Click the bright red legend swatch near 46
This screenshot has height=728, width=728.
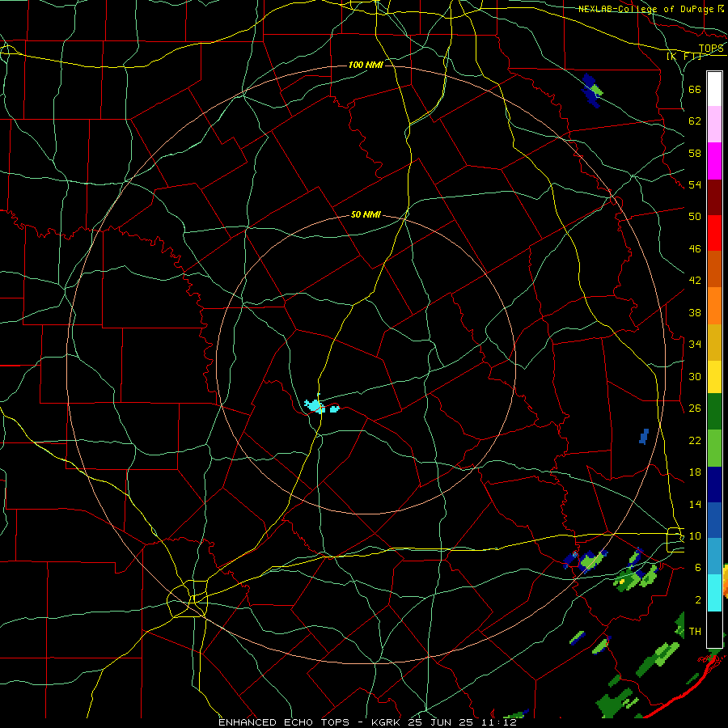(x=714, y=233)
